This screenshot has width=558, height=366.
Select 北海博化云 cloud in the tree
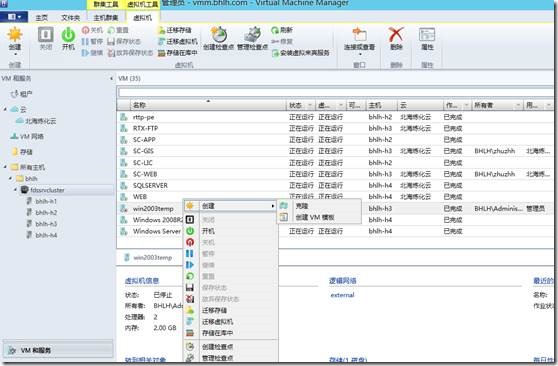[x=36, y=121]
